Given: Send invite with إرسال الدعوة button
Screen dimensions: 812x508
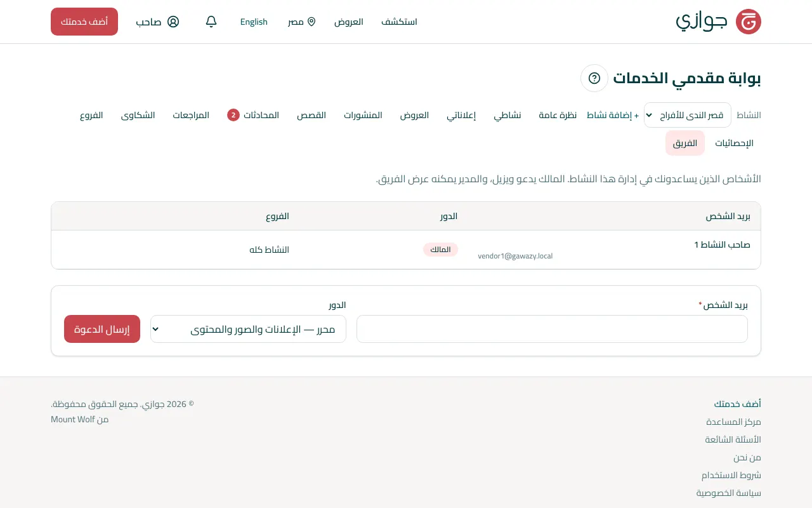Looking at the screenshot, I should pos(102,329).
